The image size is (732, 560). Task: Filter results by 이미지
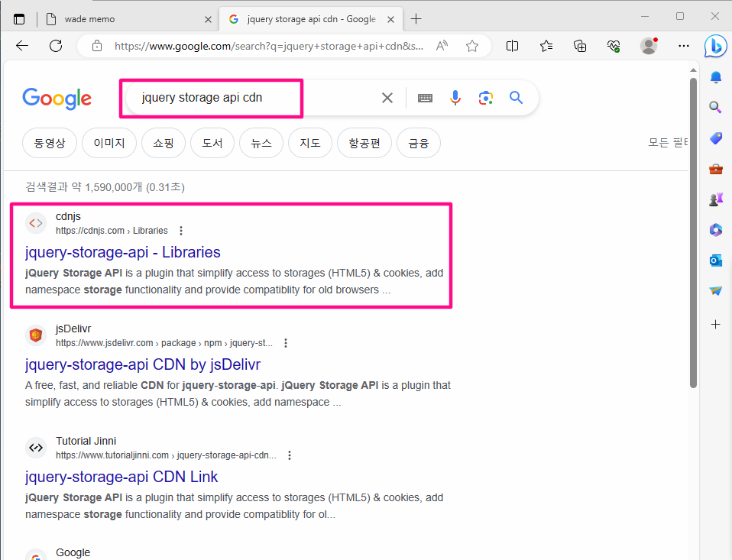[x=109, y=143]
